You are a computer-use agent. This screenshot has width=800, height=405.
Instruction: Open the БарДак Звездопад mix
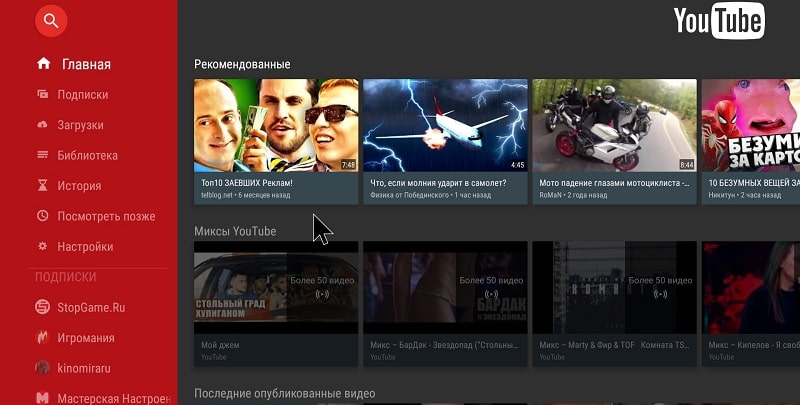click(x=445, y=290)
